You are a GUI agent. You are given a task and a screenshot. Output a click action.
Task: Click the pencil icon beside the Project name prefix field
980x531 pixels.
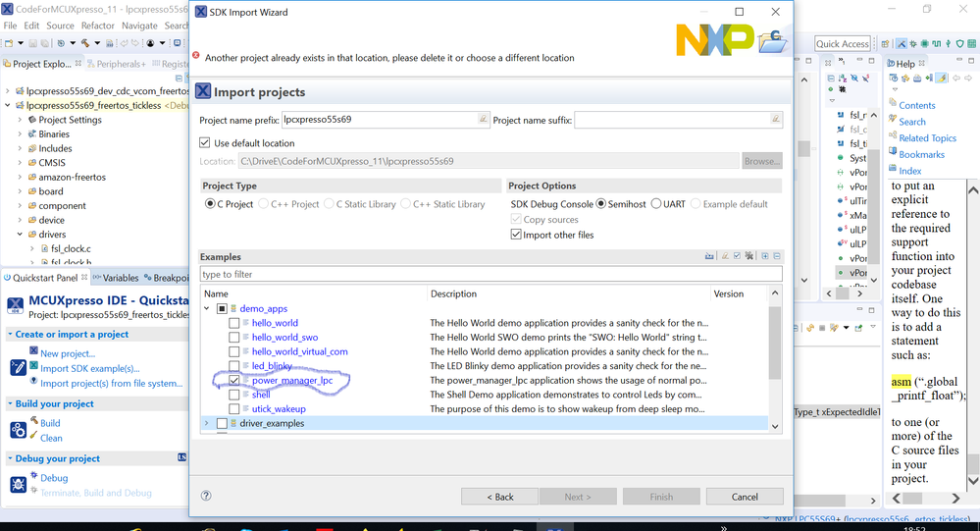(483, 119)
